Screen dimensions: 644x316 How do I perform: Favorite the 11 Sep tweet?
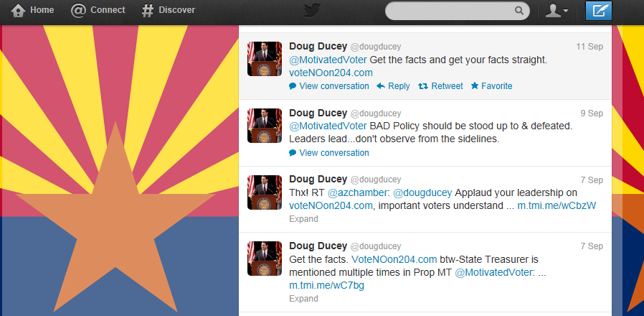pyautogui.click(x=492, y=86)
